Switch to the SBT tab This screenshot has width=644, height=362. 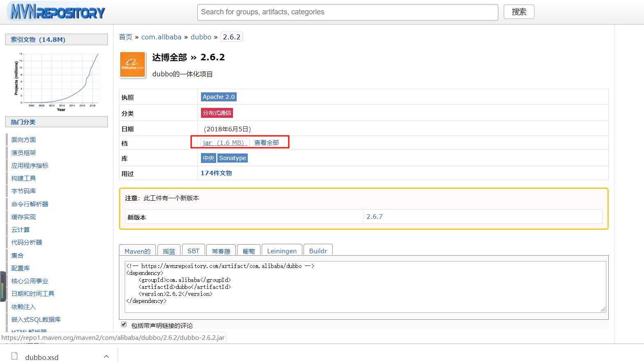click(x=193, y=250)
